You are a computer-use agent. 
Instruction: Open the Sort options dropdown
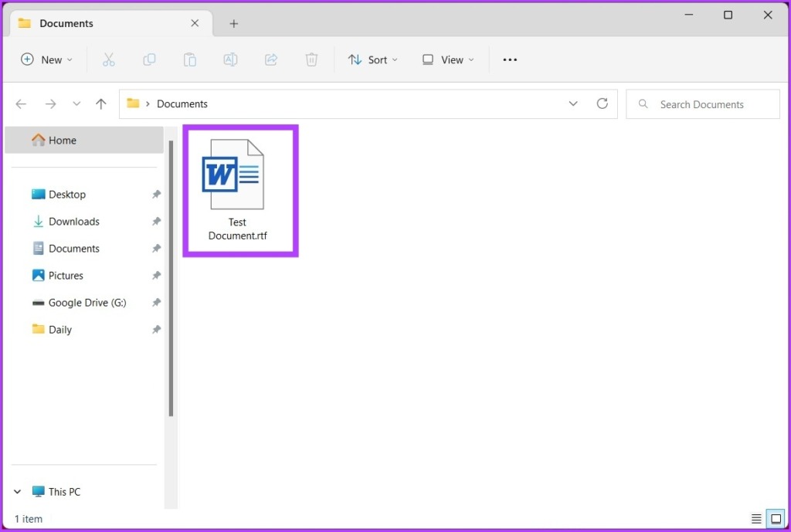tap(373, 59)
